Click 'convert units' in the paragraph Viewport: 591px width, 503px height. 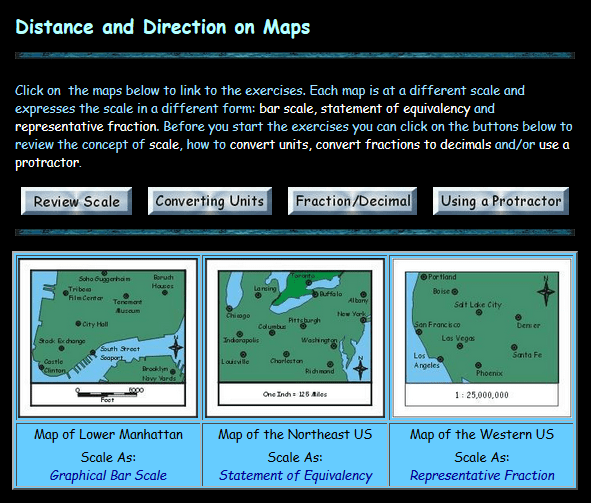coord(269,145)
